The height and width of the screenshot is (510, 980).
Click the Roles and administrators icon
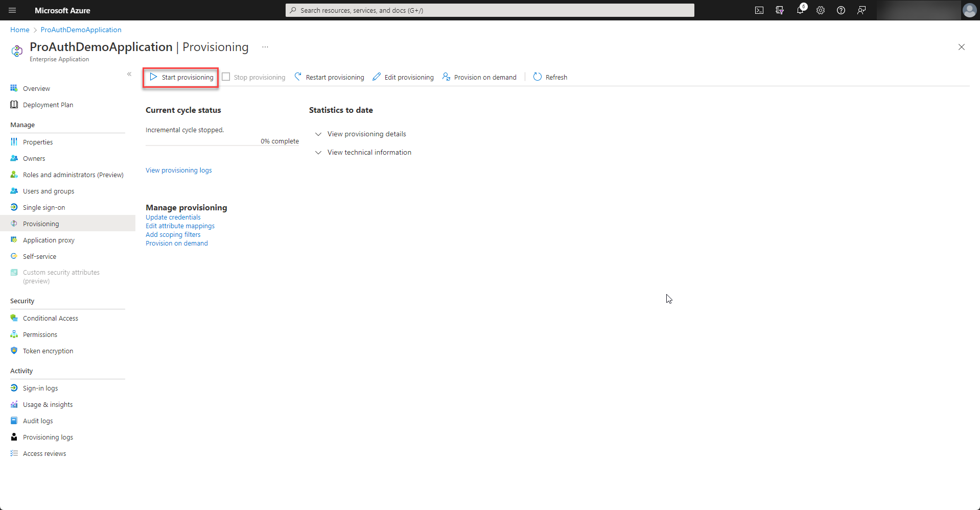coord(14,175)
